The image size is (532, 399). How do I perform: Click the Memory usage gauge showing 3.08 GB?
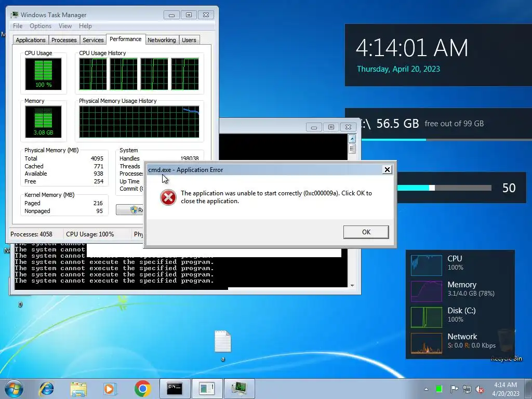43,122
